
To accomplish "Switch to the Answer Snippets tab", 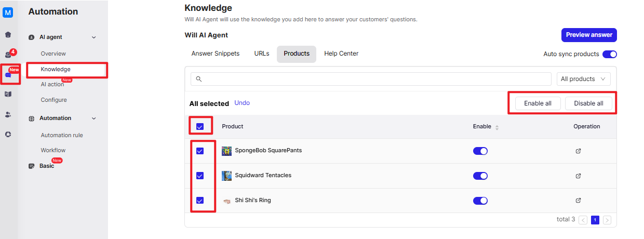I will [216, 54].
